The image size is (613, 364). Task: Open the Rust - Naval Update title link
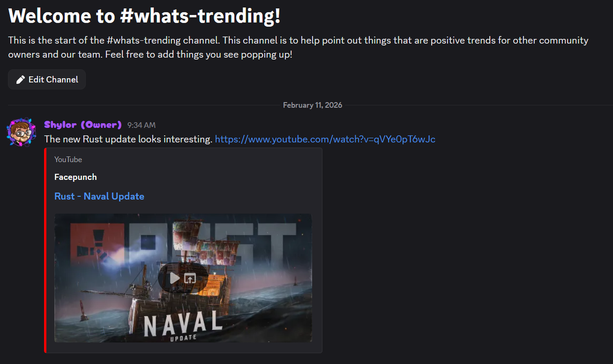coord(99,196)
